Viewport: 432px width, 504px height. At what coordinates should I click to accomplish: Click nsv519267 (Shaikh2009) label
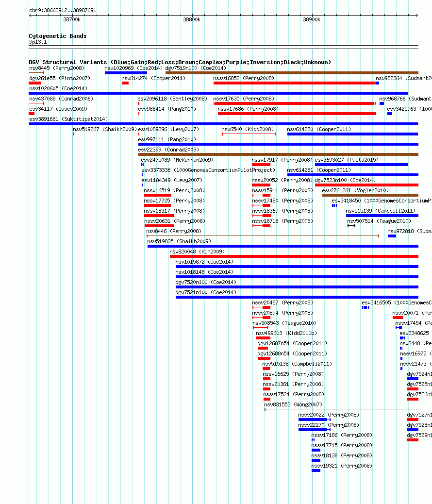(x=105, y=129)
